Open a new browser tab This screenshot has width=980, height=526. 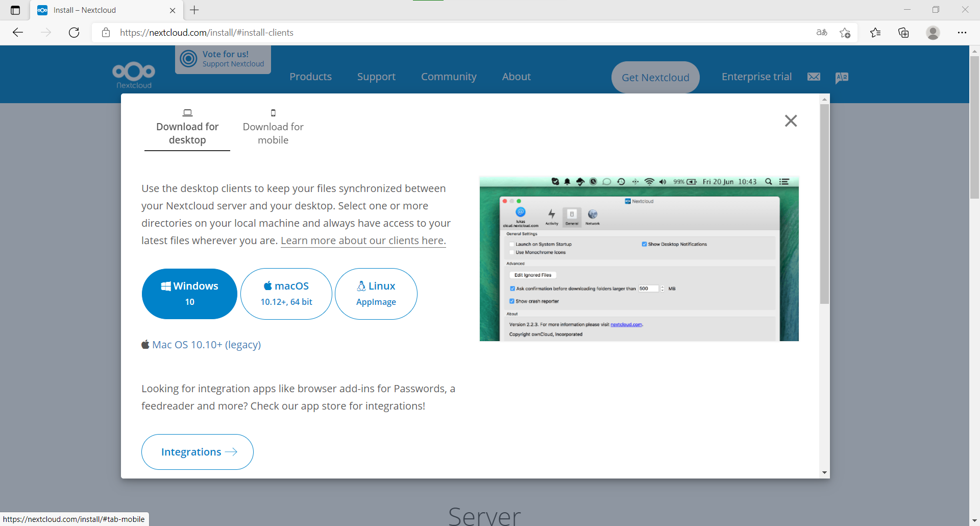[194, 10]
